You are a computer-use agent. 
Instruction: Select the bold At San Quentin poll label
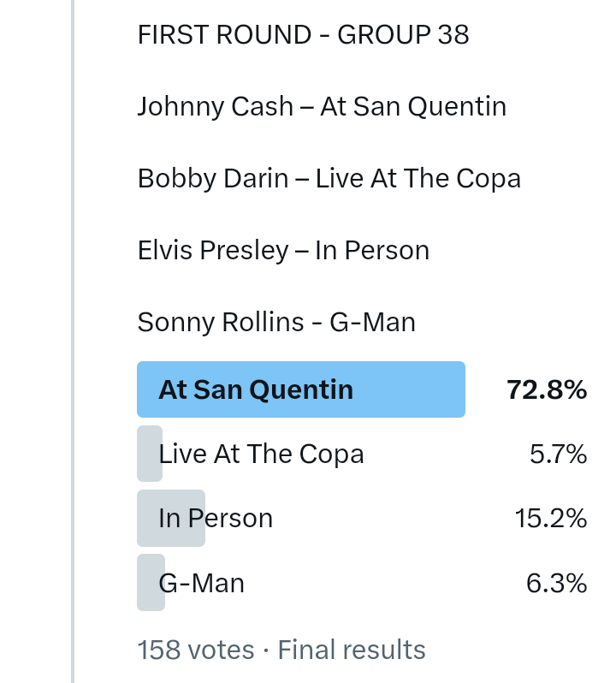coord(256,390)
